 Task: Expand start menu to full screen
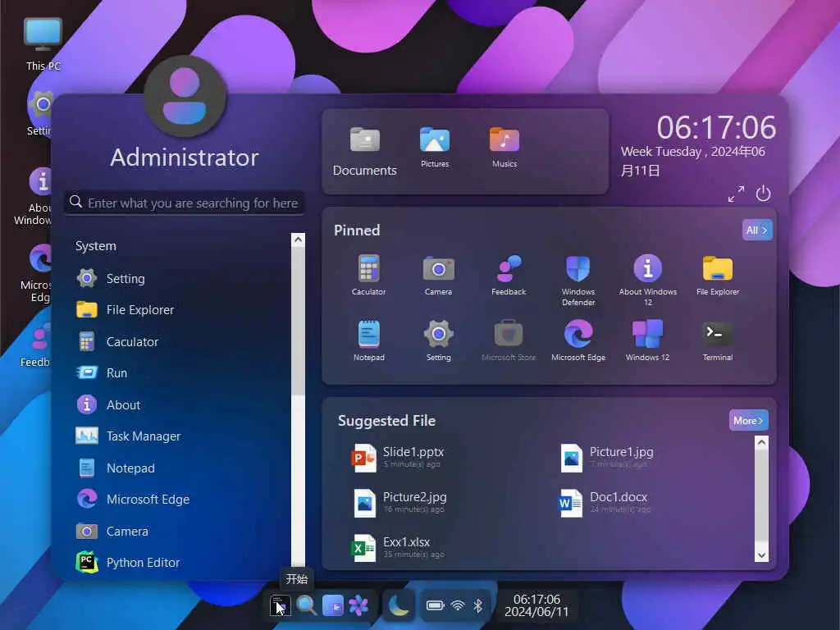[736, 194]
